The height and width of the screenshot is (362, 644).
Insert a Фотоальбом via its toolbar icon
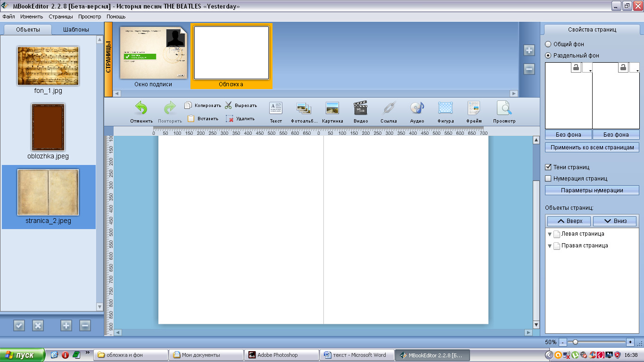pos(304,108)
